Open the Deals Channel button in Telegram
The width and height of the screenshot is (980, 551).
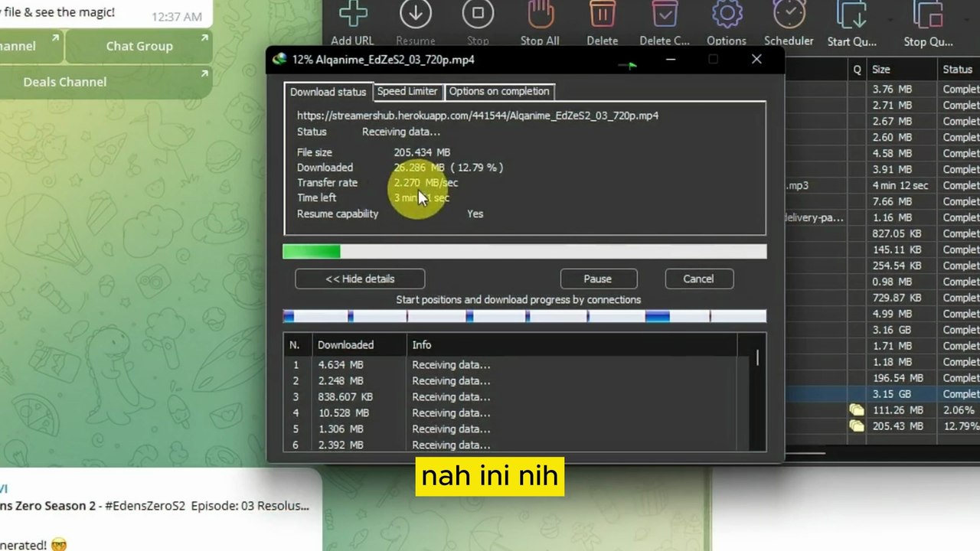tap(106, 82)
